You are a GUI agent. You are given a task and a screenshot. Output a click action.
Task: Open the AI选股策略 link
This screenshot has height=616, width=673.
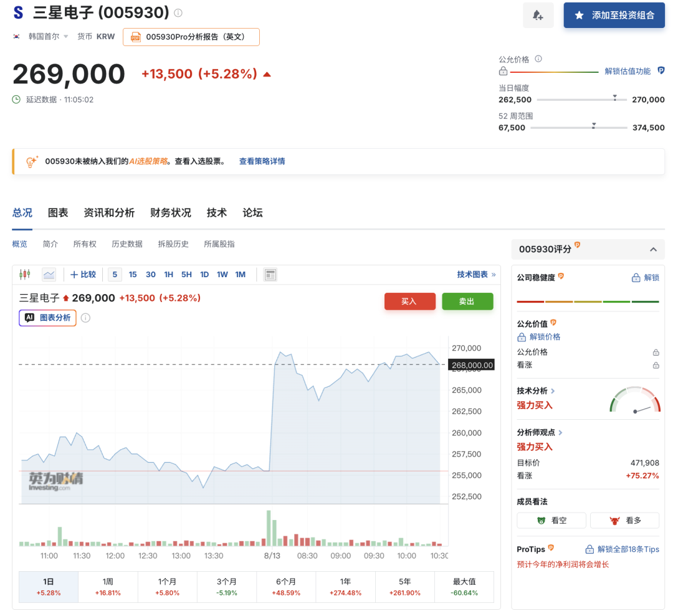point(148,161)
